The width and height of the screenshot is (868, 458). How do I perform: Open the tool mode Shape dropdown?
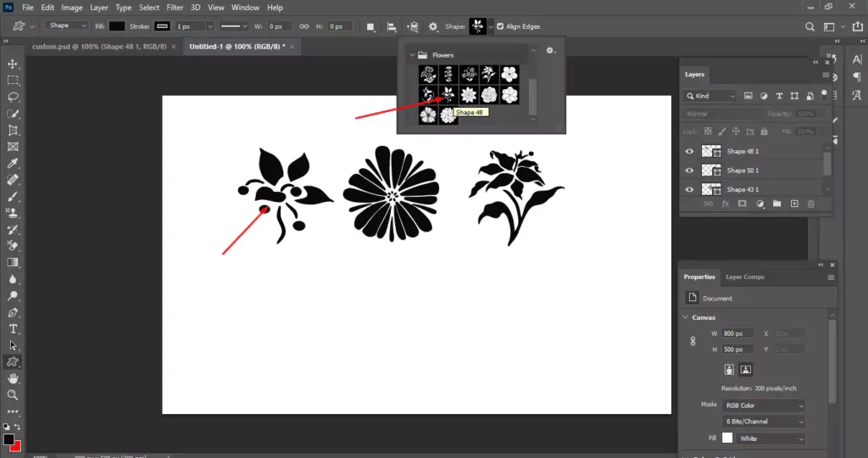(66, 26)
